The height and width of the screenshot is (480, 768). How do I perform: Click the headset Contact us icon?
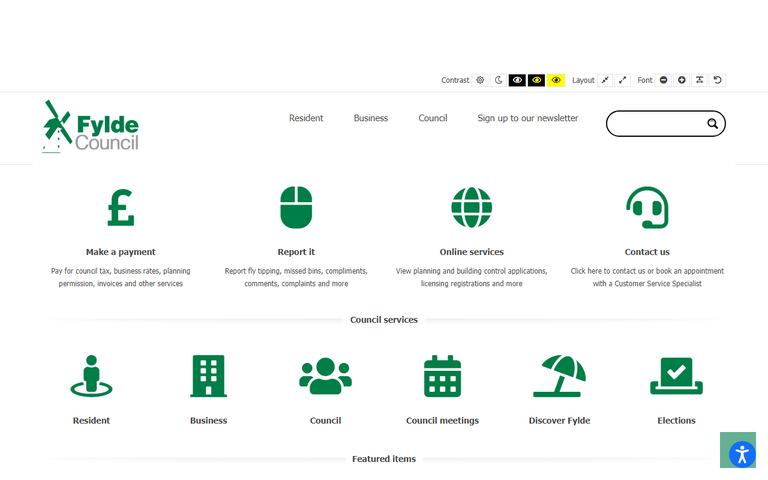pyautogui.click(x=647, y=207)
